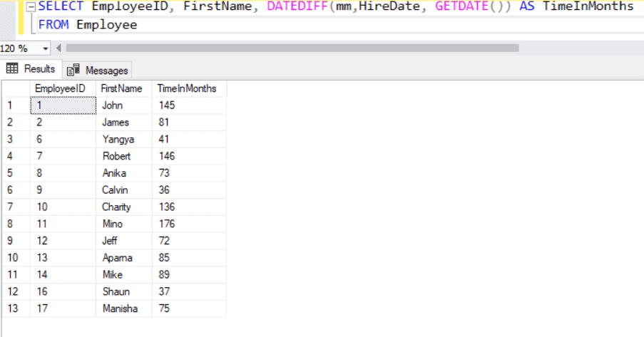This screenshot has width=644, height=337.
Task: Collapse the SELECT query block
Action: (x=31, y=6)
